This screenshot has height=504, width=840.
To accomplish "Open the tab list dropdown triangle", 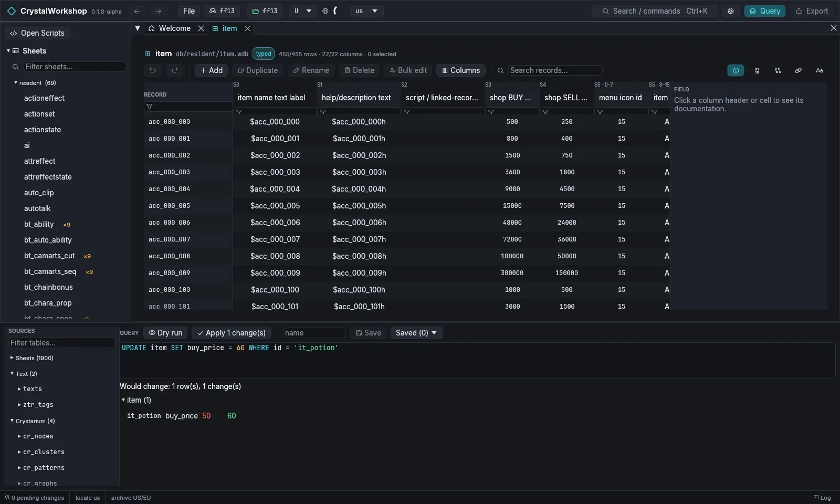I will coord(138,28).
